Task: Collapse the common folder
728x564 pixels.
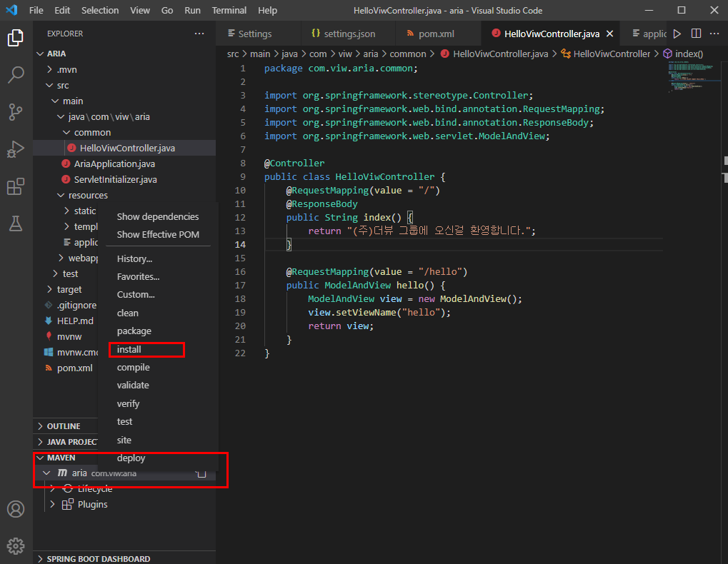Action: click(66, 133)
